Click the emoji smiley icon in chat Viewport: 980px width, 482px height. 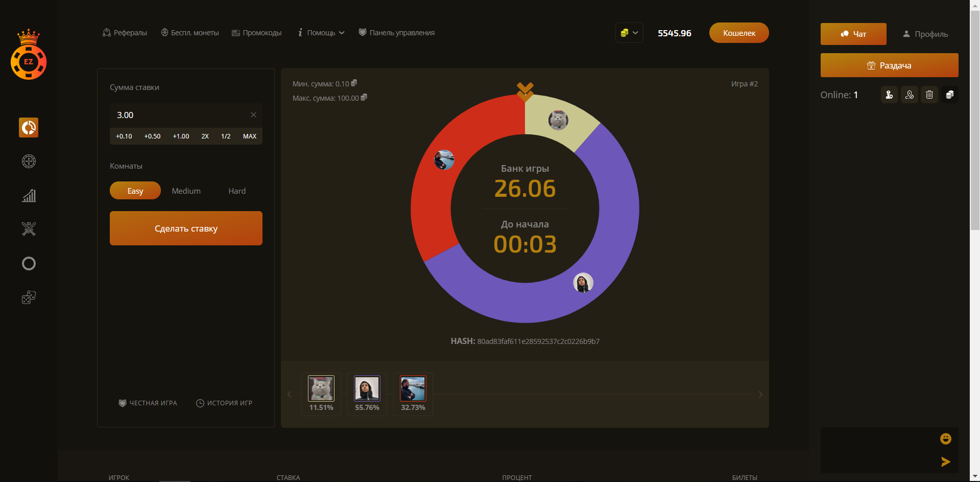pyautogui.click(x=945, y=439)
